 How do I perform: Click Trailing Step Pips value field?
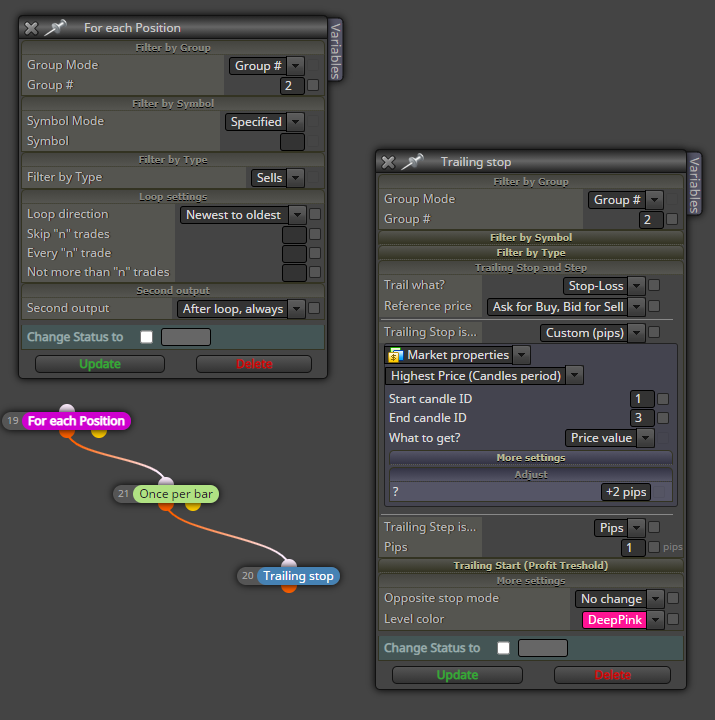coord(633,548)
